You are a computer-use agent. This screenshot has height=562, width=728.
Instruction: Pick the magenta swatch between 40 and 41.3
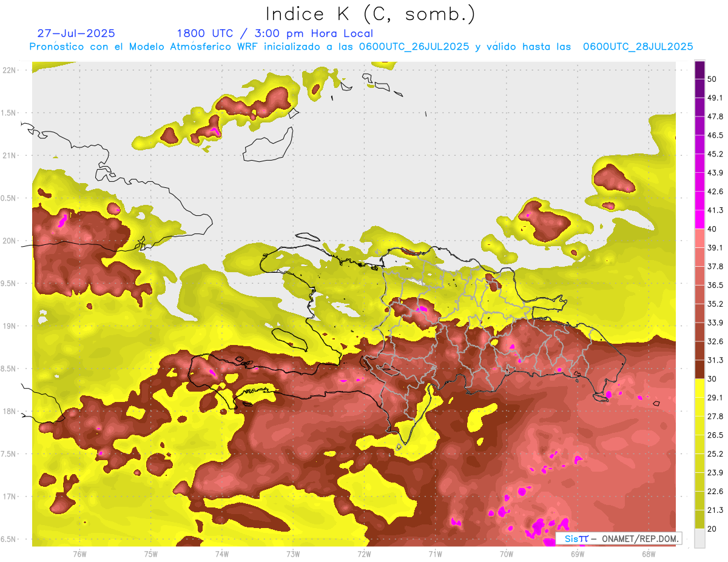[x=699, y=219]
